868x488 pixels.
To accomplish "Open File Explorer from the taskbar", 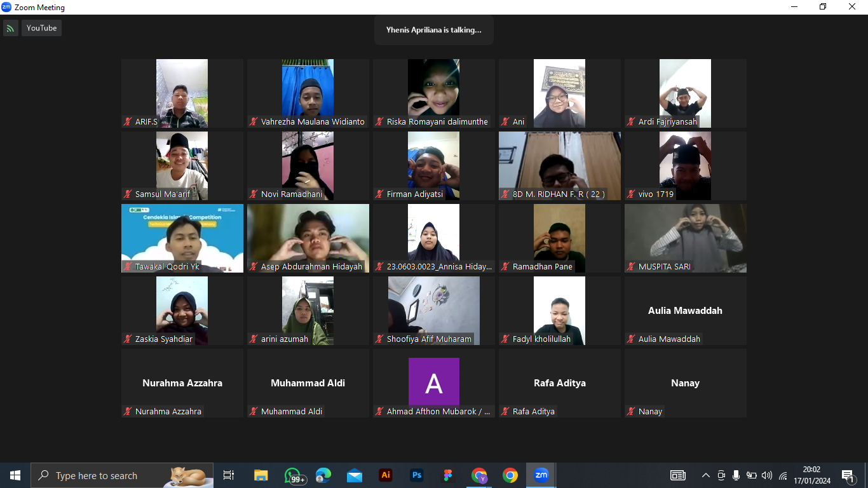I will [x=261, y=475].
